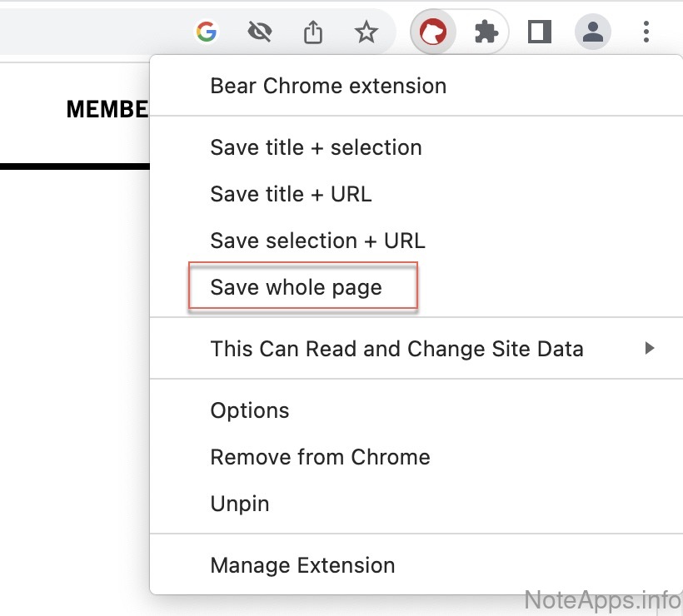This screenshot has width=683, height=616.
Task: Choose Save title + selection
Action: point(317,147)
